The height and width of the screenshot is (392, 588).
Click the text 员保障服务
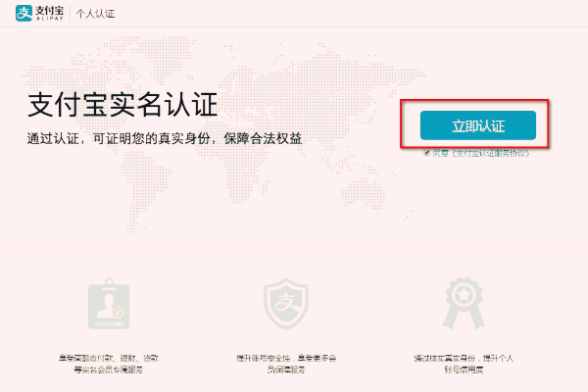click(284, 369)
